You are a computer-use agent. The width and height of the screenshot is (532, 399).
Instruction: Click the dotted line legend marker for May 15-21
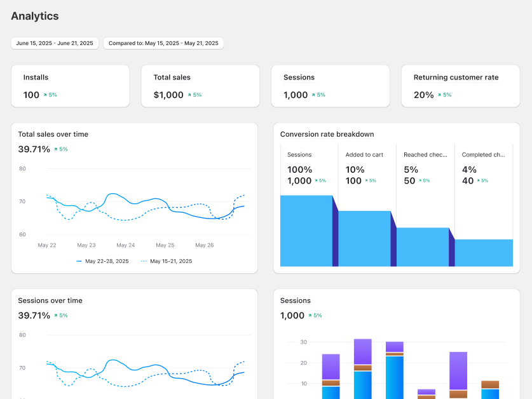(144, 261)
